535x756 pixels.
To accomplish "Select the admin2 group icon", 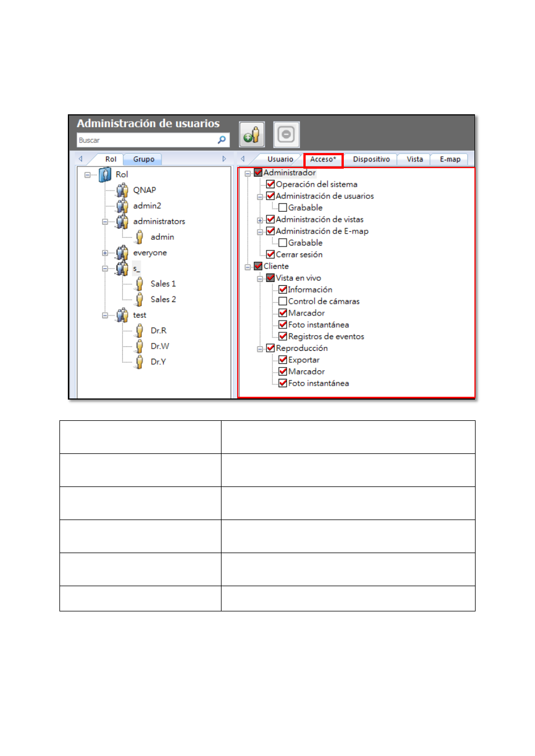I will 122,206.
